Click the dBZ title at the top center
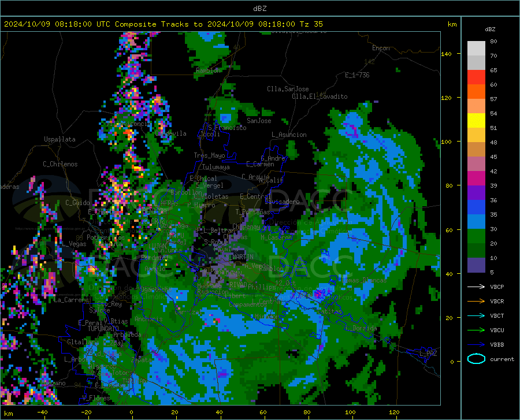The width and height of the screenshot is (520, 420). [x=259, y=9]
